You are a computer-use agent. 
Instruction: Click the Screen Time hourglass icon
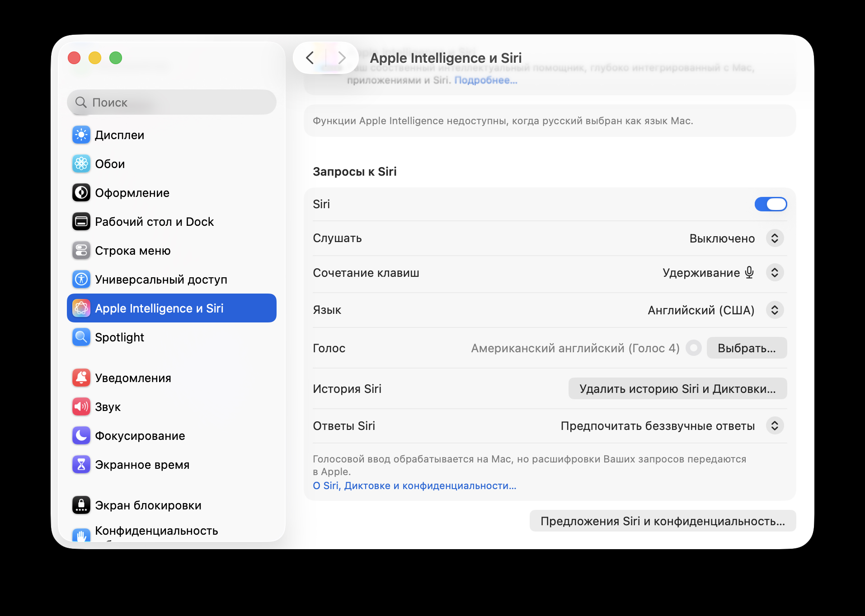pos(81,465)
